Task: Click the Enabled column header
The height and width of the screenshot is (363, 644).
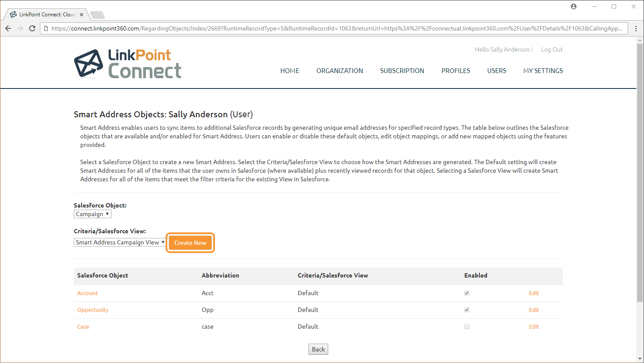Action: coord(476,275)
